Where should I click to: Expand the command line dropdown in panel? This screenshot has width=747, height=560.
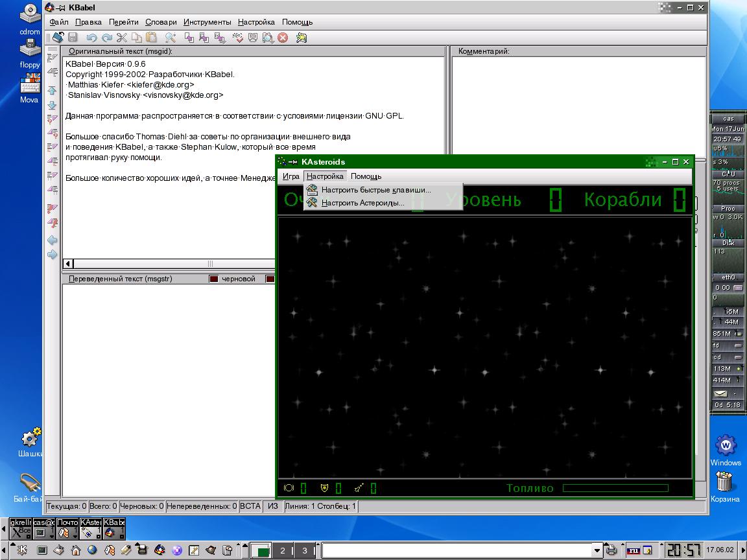click(x=597, y=551)
